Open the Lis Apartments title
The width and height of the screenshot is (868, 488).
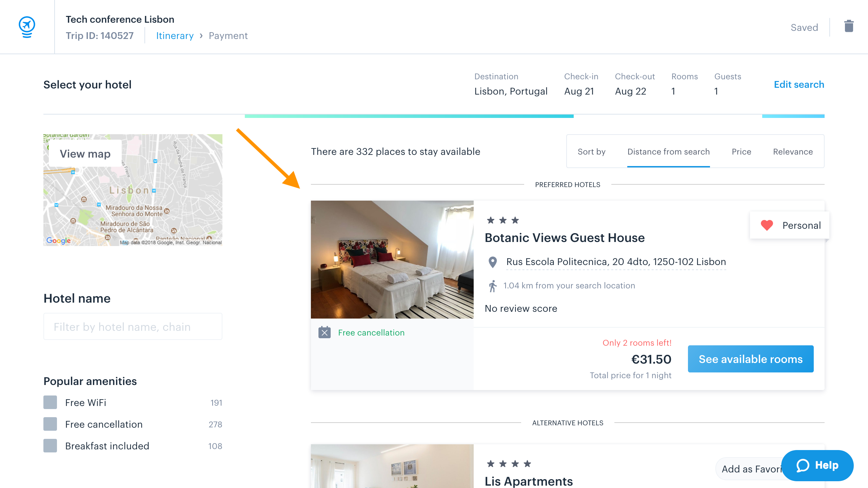click(x=529, y=481)
